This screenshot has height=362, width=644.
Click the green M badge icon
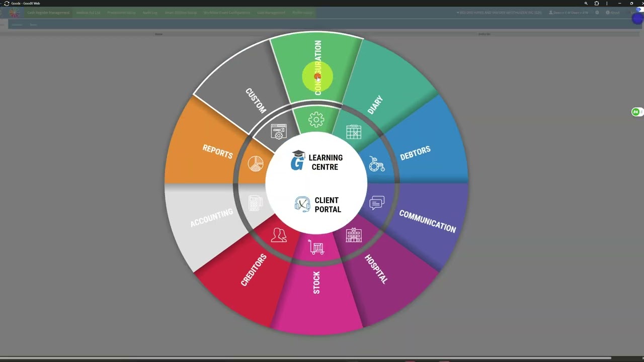coord(636,112)
